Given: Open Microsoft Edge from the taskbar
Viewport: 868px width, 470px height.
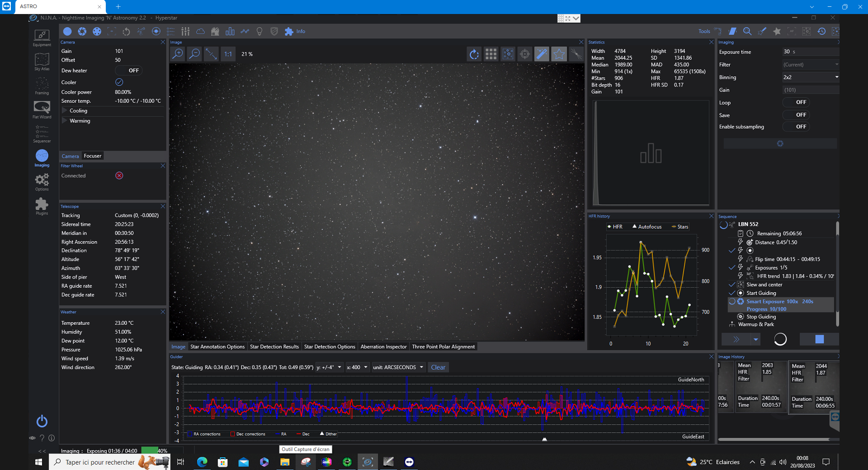Looking at the screenshot, I should click(202, 462).
